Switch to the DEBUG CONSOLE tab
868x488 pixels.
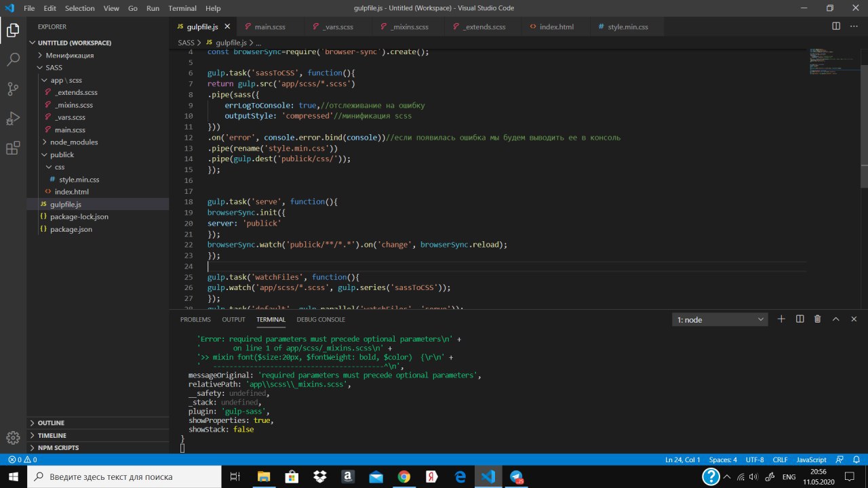click(321, 319)
